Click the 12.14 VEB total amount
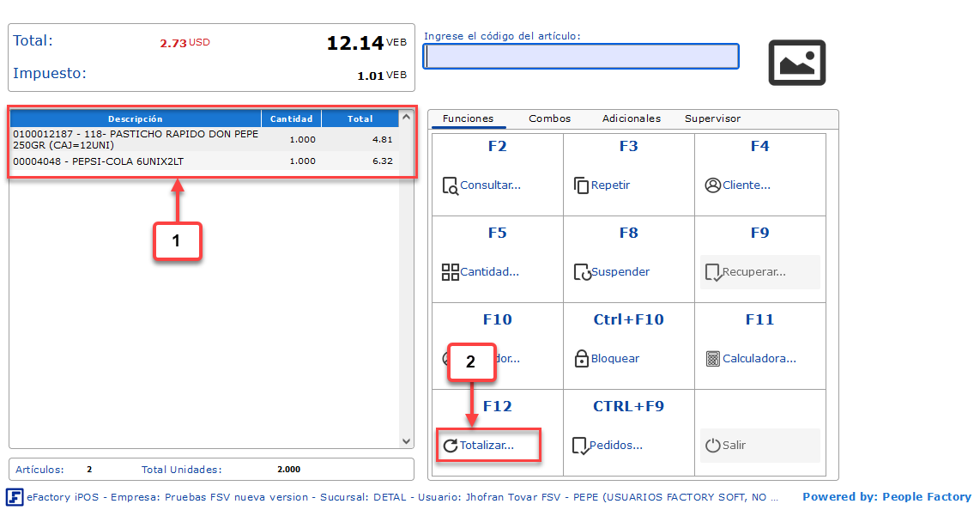 [x=366, y=43]
